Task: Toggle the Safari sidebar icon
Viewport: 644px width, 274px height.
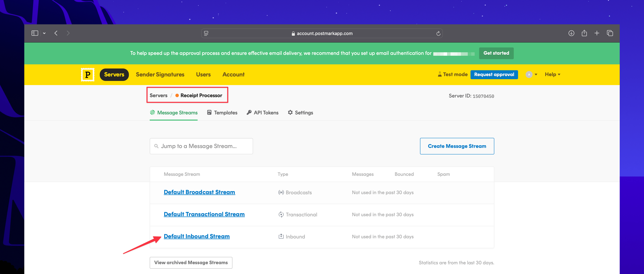Action: pos(35,33)
